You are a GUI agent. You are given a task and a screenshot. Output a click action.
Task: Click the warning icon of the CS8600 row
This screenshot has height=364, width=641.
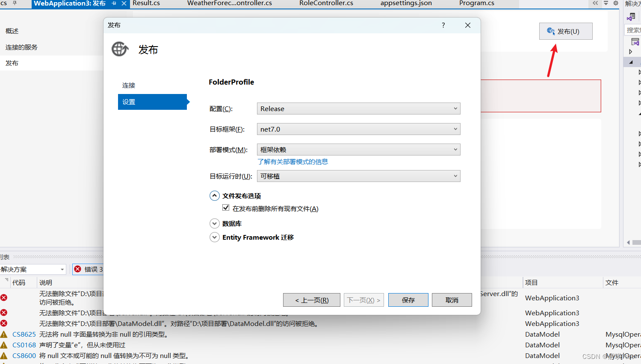[x=4, y=355]
